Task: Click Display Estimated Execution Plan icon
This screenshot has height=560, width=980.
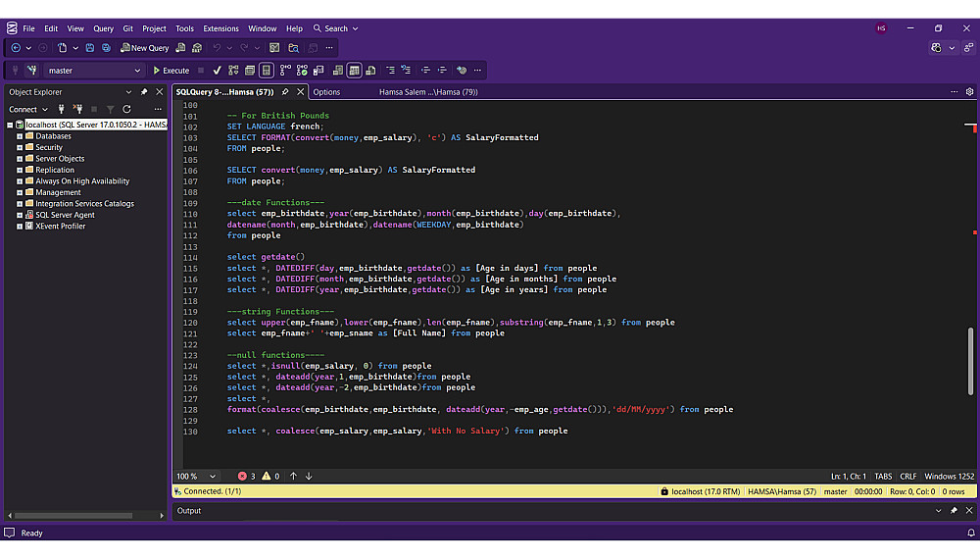Action: click(233, 70)
